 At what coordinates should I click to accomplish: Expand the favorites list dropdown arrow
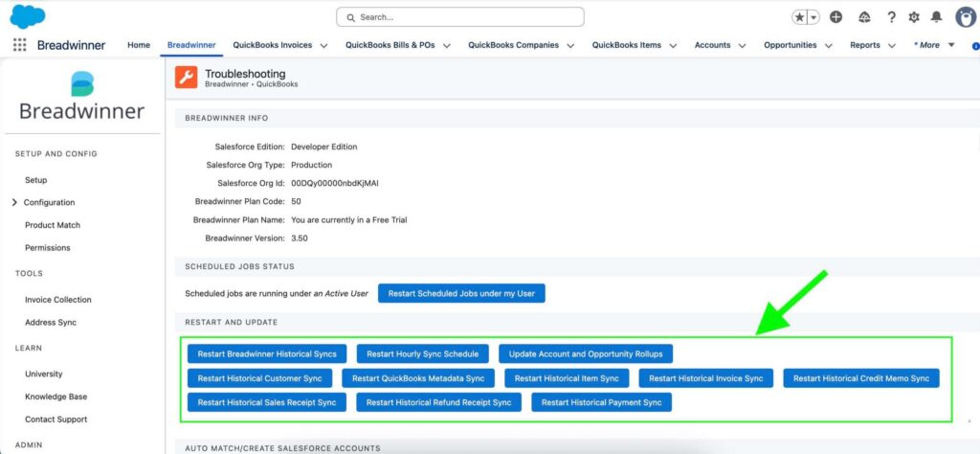813,17
